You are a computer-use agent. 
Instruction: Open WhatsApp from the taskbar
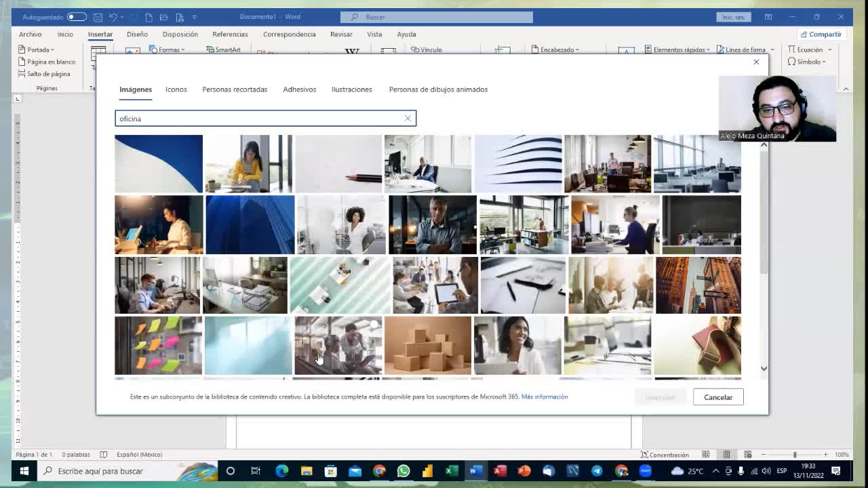(x=403, y=471)
